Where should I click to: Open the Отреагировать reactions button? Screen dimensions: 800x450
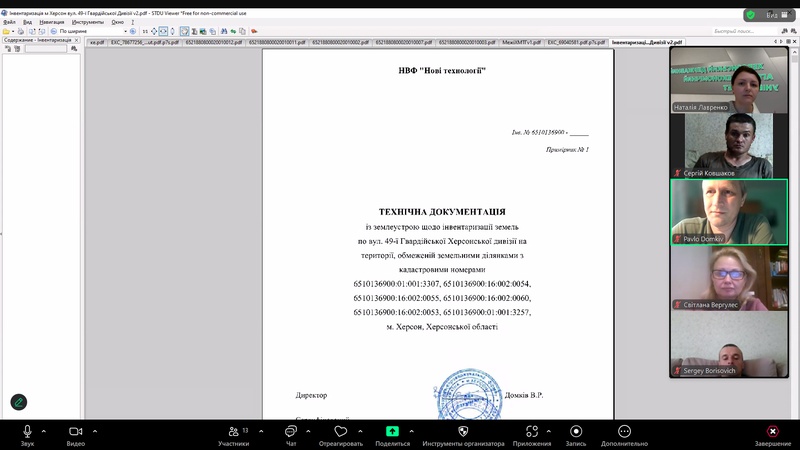341,435
